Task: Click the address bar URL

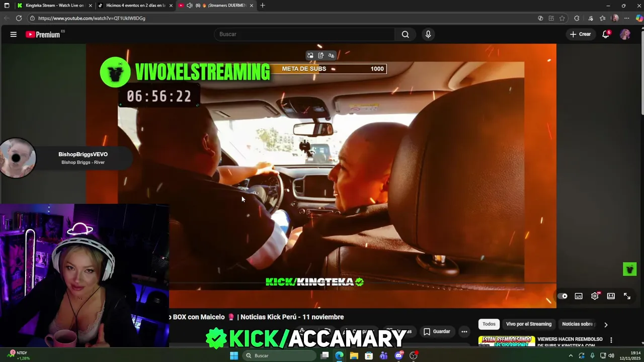Action: point(92,18)
